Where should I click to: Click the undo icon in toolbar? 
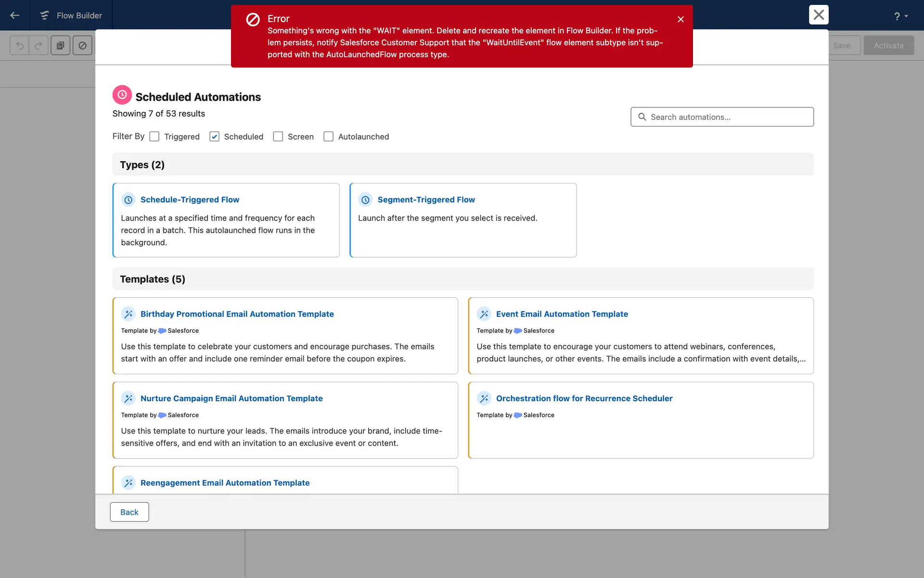click(20, 45)
